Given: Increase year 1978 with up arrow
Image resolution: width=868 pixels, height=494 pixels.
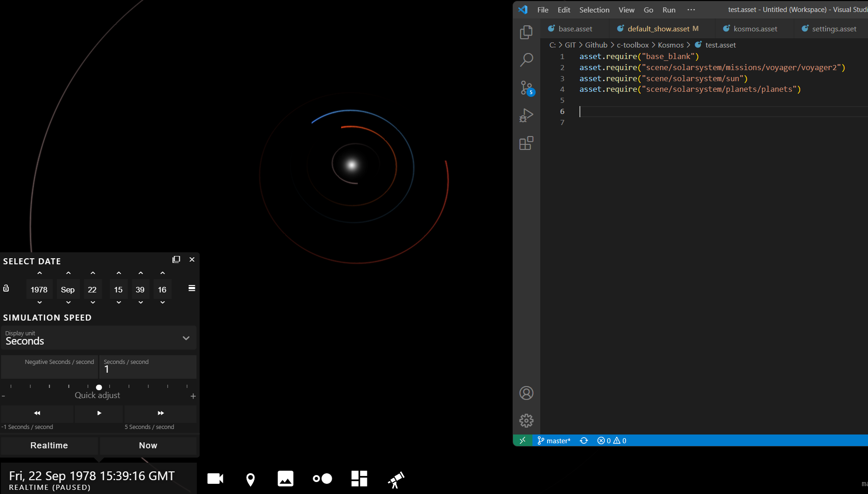Looking at the screenshot, I should [x=40, y=273].
